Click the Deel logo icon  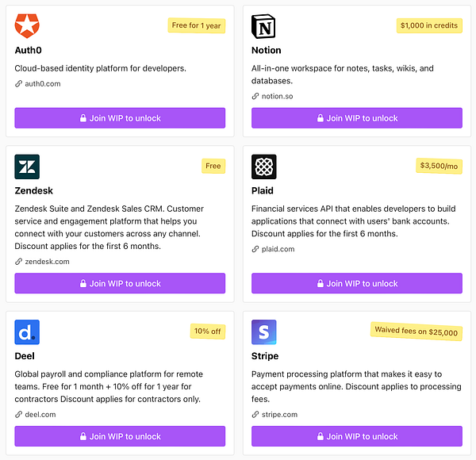27,332
